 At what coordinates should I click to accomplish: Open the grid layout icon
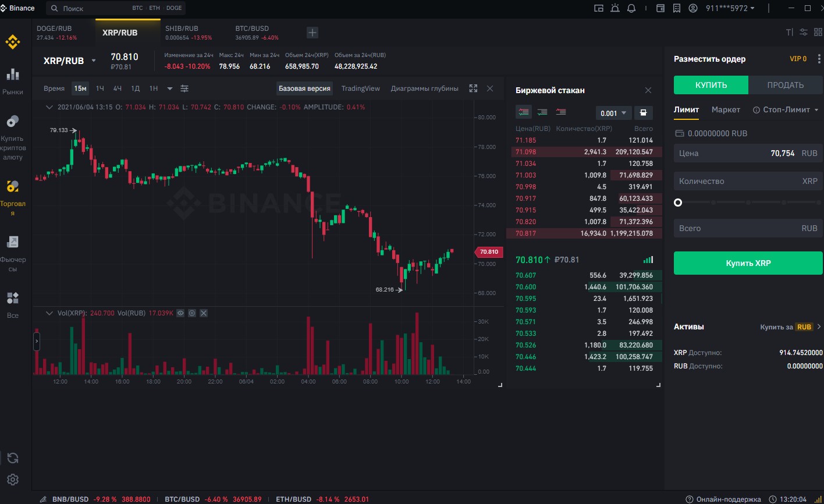(x=818, y=33)
